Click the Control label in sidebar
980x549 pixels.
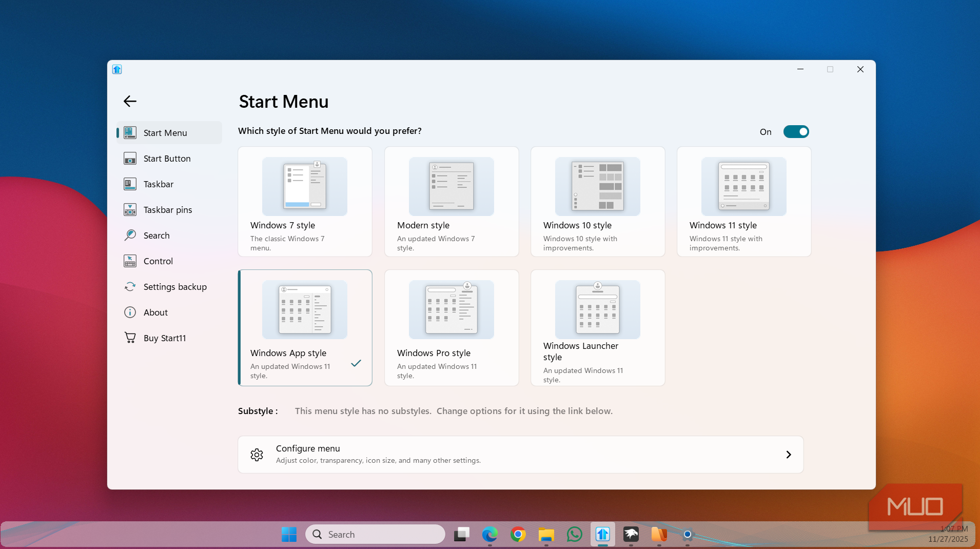158,261
